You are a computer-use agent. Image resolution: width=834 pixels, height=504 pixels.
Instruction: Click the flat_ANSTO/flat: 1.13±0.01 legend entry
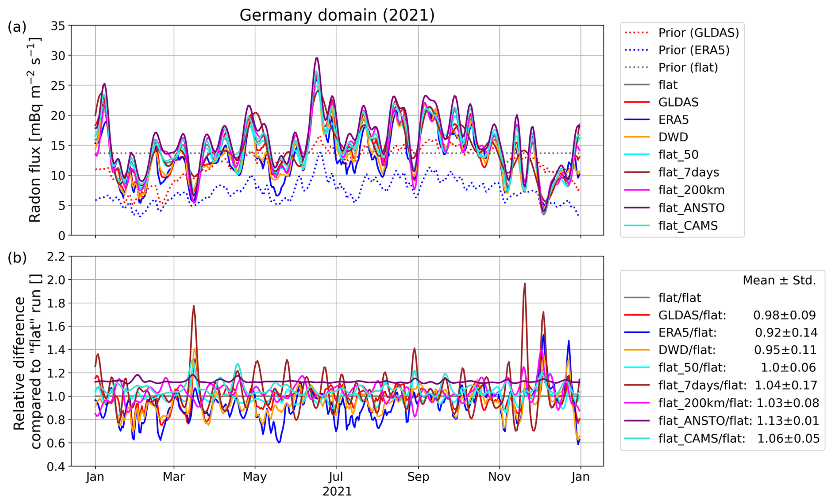click(721, 421)
